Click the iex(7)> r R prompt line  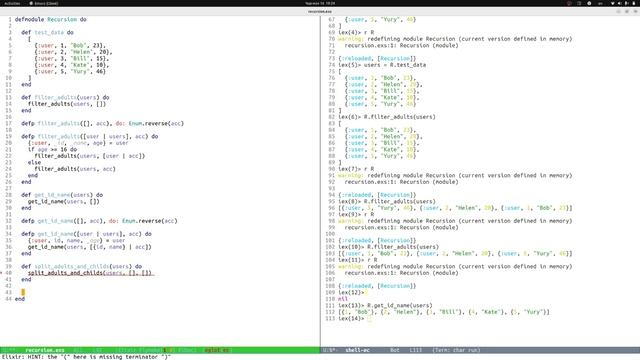coord(356,169)
